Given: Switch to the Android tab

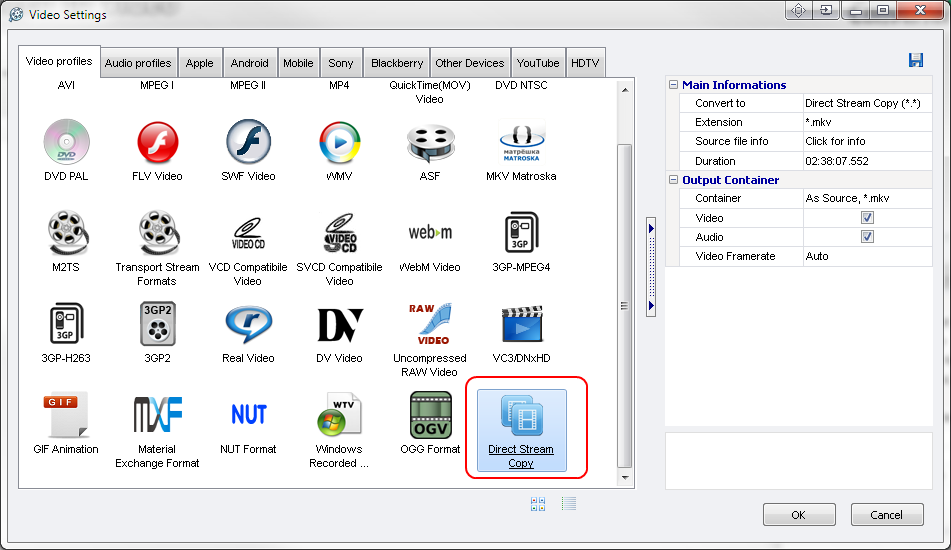Looking at the screenshot, I should pos(250,63).
